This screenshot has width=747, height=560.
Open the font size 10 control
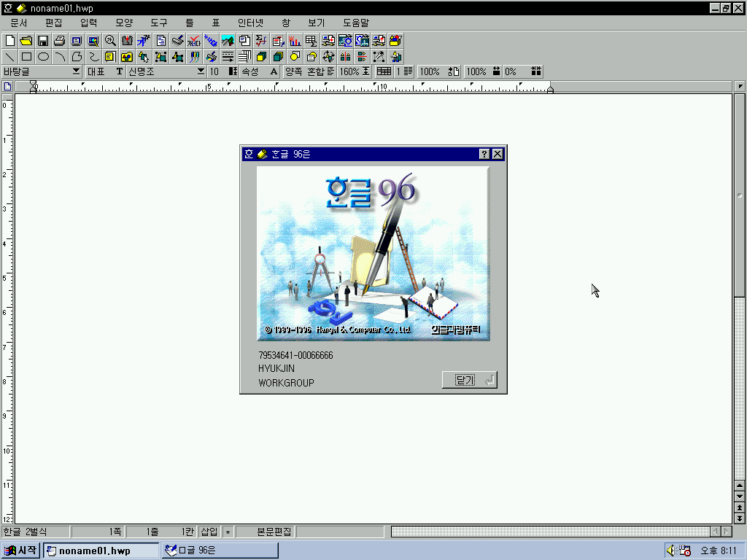[x=223, y=71]
